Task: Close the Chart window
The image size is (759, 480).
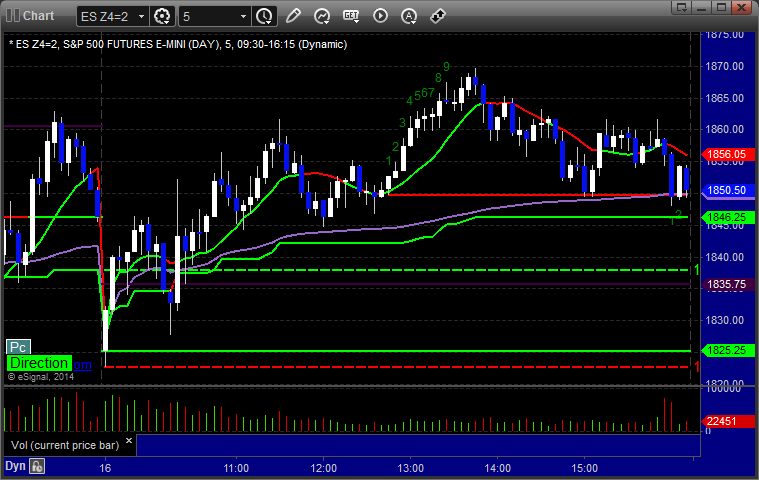Action: (x=741, y=7)
